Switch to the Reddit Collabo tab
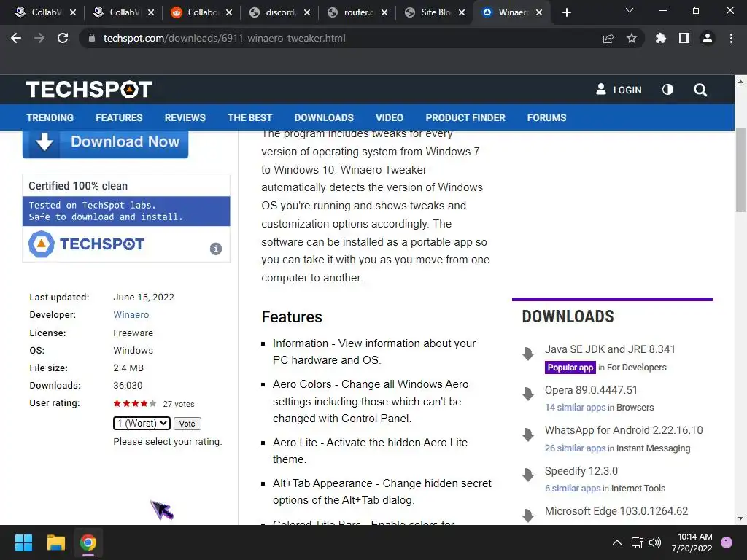This screenshot has width=747, height=560. coord(203,12)
